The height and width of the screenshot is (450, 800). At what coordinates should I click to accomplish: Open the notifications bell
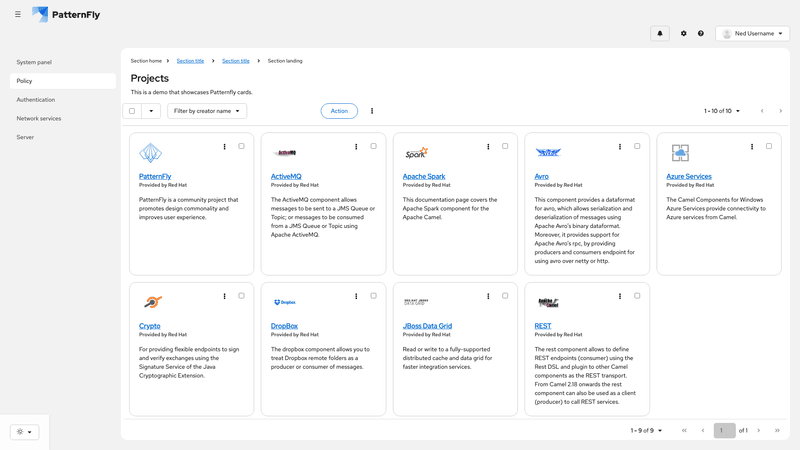[660, 33]
